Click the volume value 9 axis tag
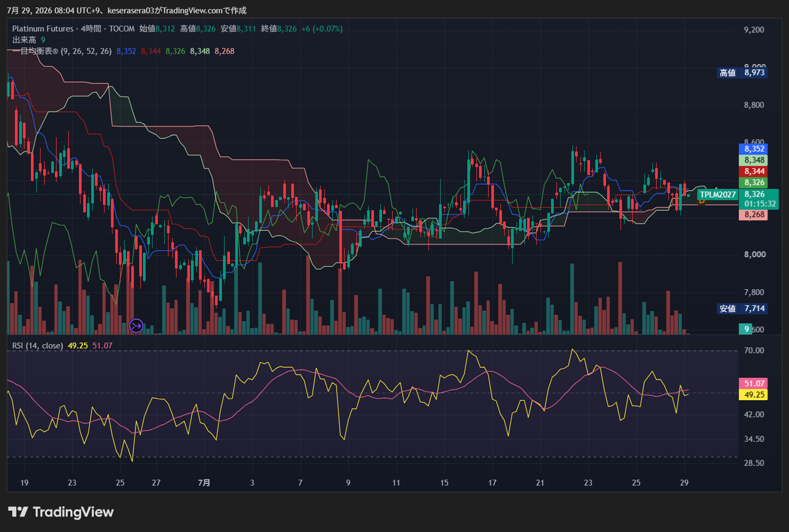 pyautogui.click(x=746, y=329)
